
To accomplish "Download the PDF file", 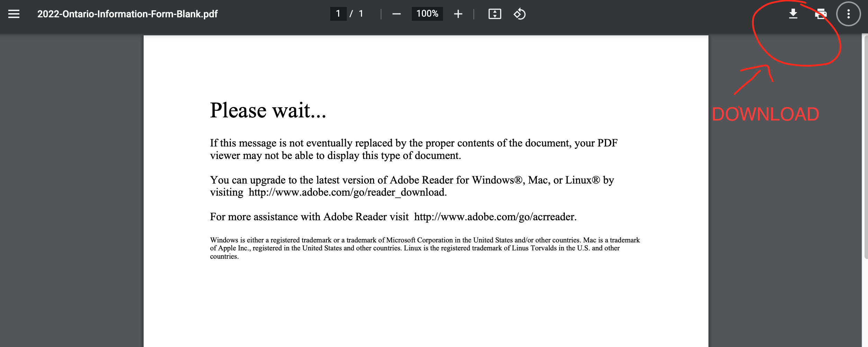I will [x=793, y=14].
